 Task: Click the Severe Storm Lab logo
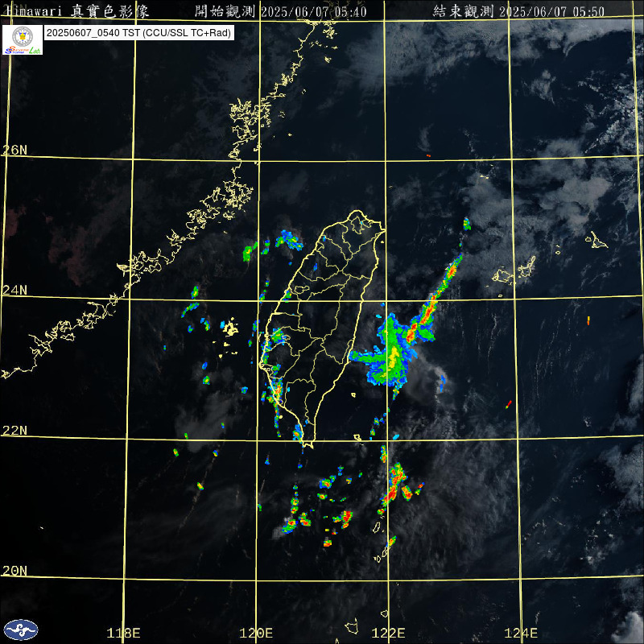tap(23, 39)
